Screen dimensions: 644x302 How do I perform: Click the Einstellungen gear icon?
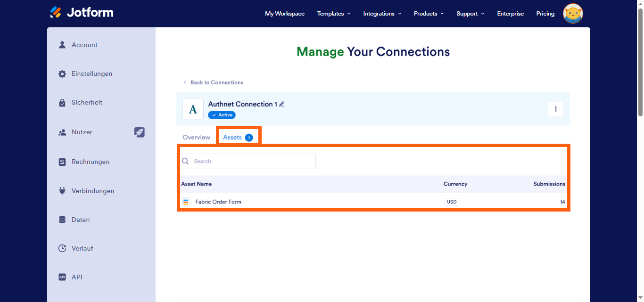[x=62, y=74]
